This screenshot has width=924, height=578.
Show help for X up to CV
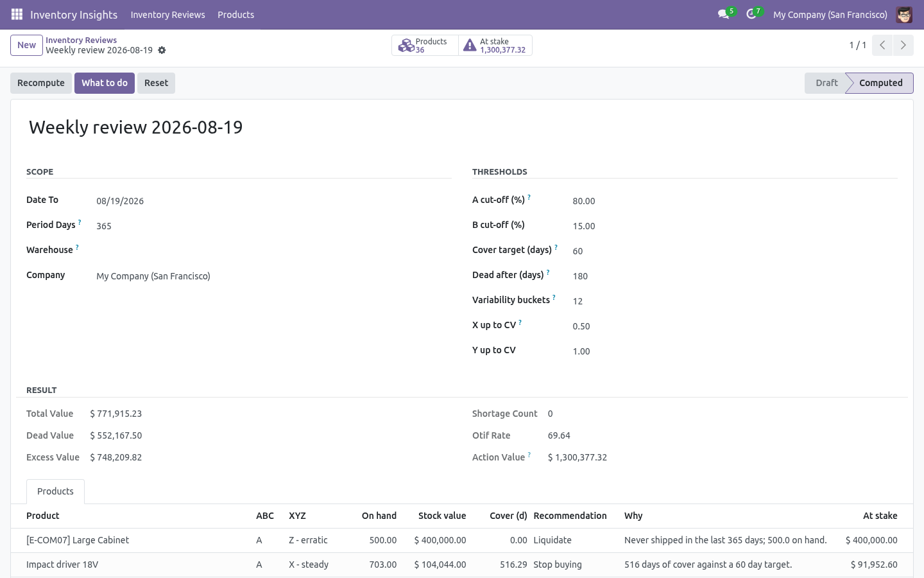click(x=520, y=322)
